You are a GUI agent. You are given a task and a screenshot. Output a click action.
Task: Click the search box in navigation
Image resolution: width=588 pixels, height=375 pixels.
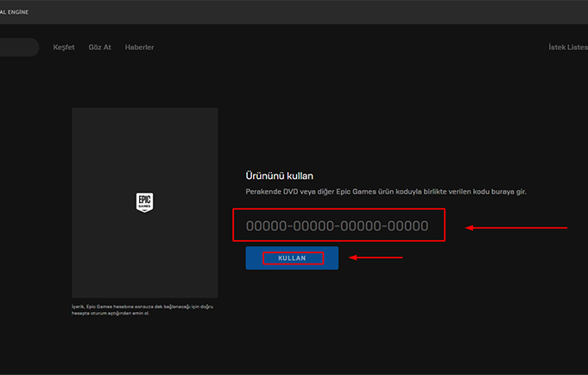[x=19, y=48]
